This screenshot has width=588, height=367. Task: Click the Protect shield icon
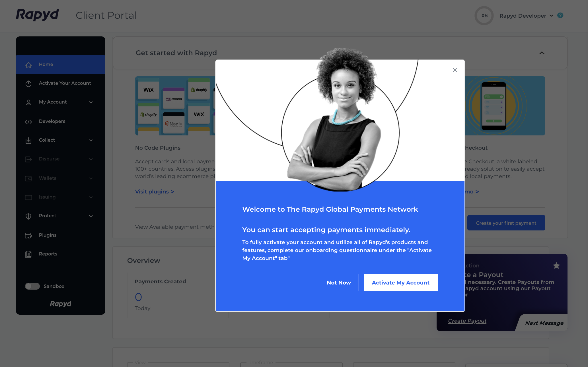[28, 216]
